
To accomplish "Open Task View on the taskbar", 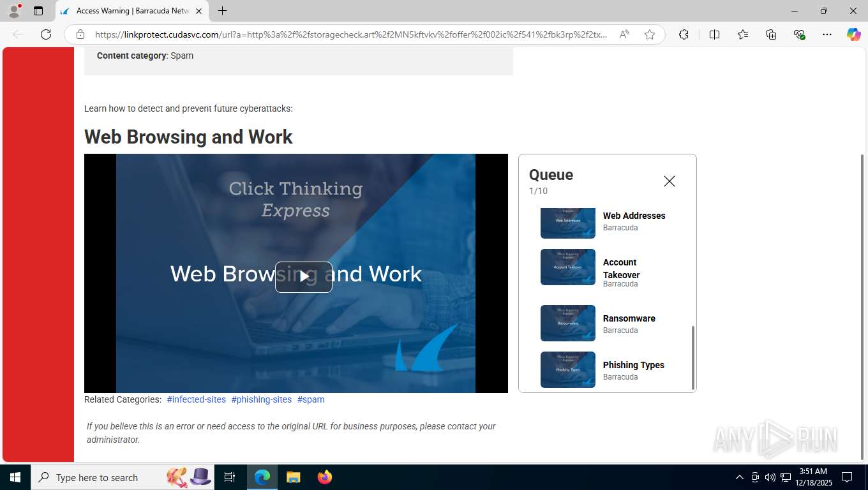I will pos(230,477).
